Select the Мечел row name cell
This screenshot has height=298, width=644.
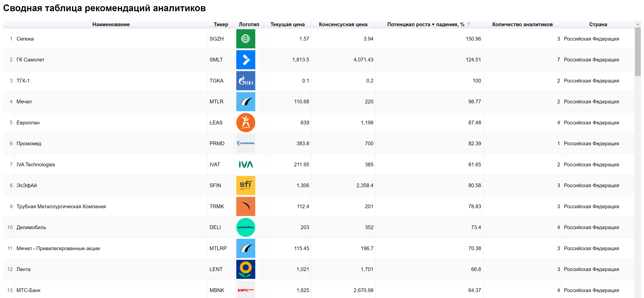(x=24, y=102)
